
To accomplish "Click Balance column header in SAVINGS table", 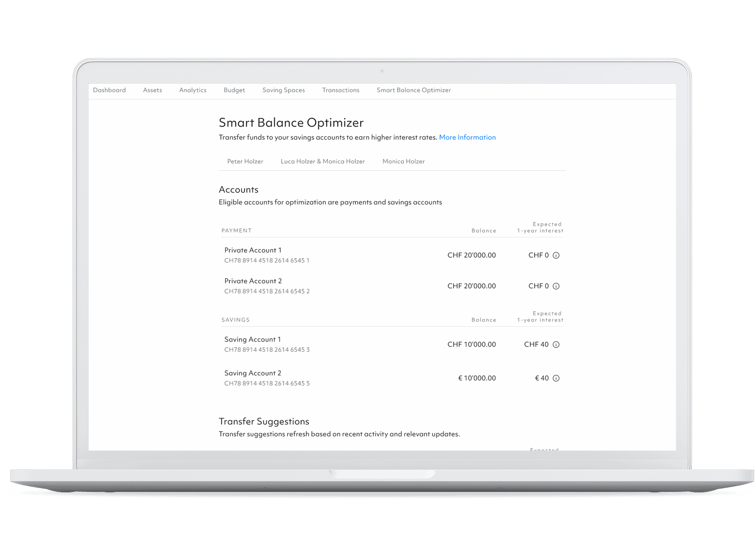I will click(x=484, y=320).
